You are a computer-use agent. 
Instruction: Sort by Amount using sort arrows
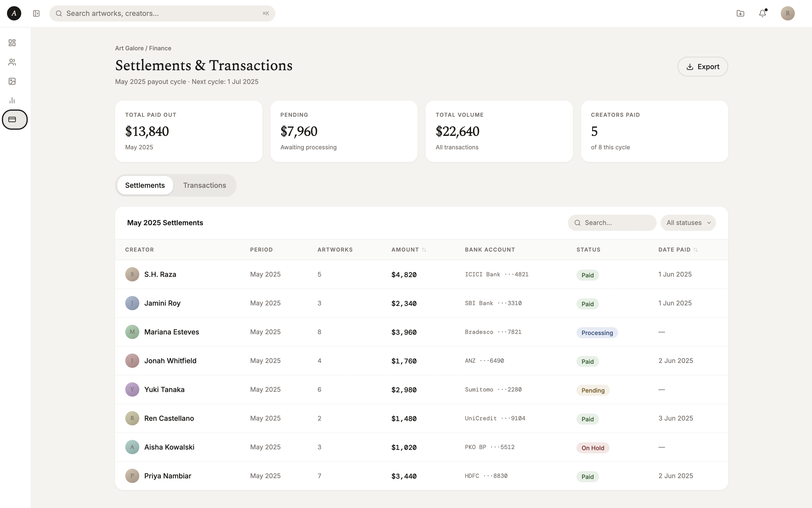pyautogui.click(x=424, y=250)
